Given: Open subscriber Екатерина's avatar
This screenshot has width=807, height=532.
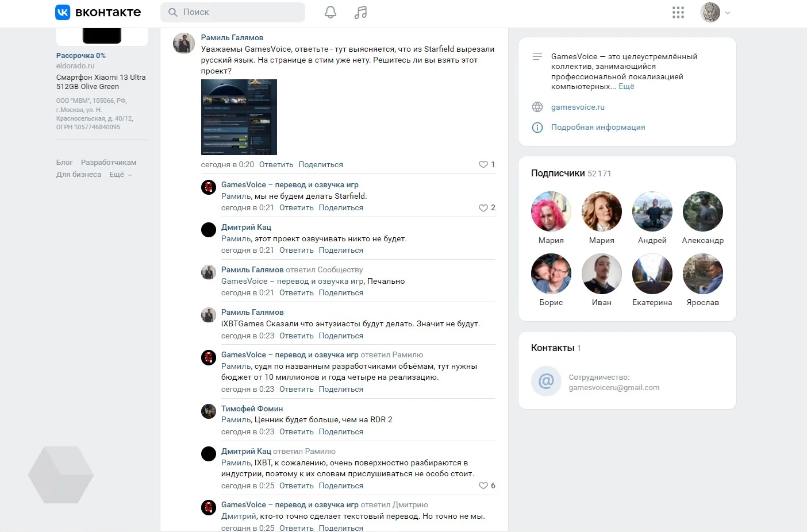Looking at the screenshot, I should click(652, 273).
